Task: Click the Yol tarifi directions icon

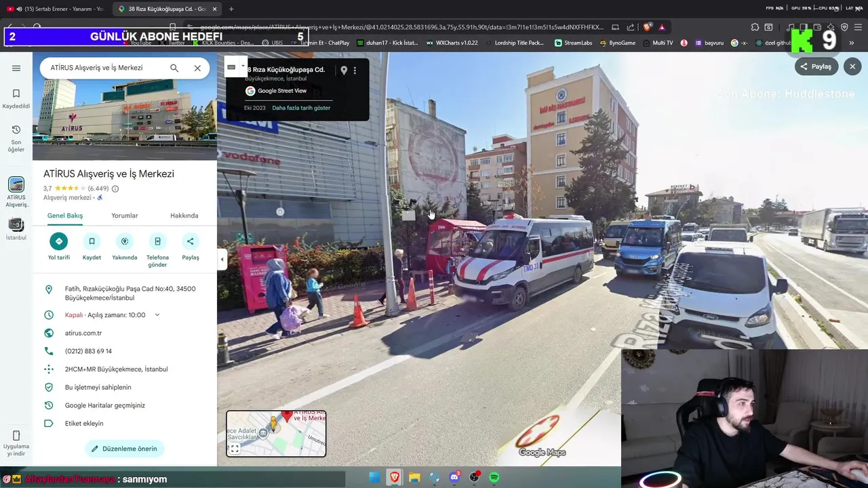Action: click(x=58, y=241)
